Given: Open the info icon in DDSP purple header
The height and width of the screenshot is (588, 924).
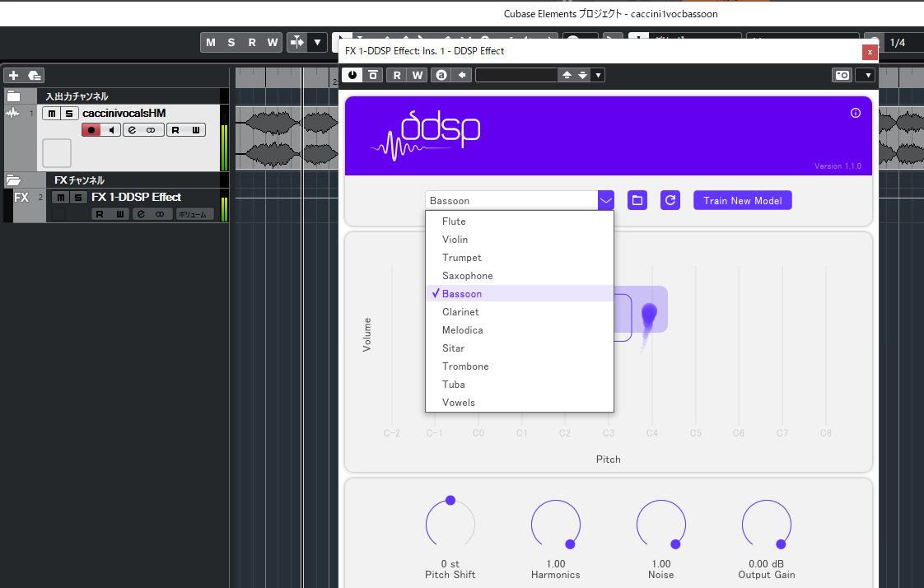Looking at the screenshot, I should pyautogui.click(x=855, y=114).
